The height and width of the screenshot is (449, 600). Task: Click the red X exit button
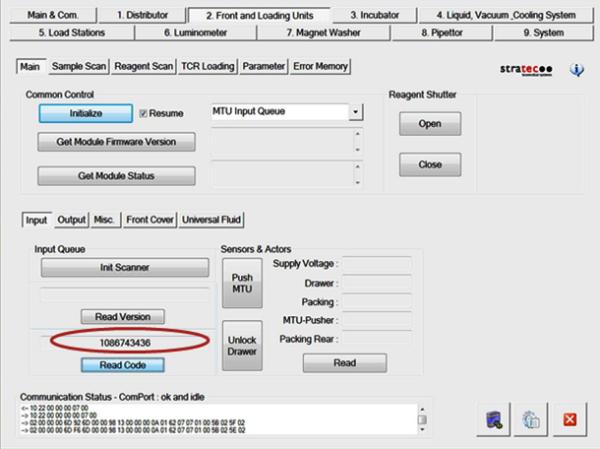tap(570, 420)
